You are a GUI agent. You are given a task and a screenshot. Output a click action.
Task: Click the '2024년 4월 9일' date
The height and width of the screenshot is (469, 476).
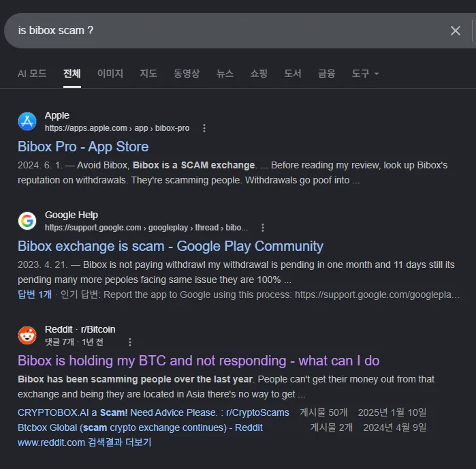click(395, 427)
